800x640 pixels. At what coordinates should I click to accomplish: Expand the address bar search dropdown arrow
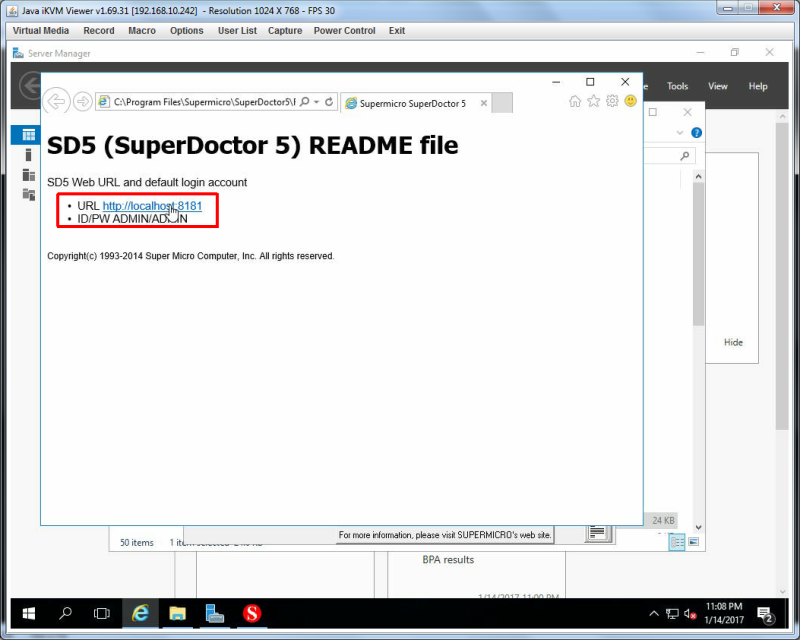point(316,102)
